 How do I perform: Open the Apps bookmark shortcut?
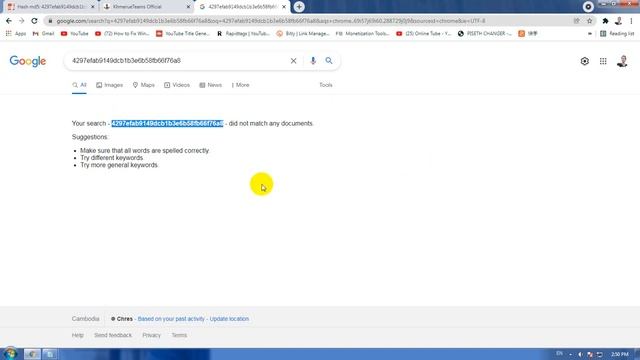pyautogui.click(x=16, y=33)
